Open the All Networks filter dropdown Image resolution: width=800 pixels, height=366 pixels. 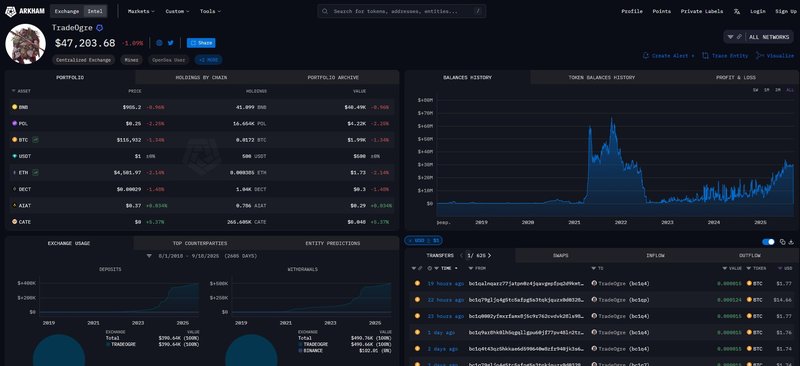[x=759, y=37]
